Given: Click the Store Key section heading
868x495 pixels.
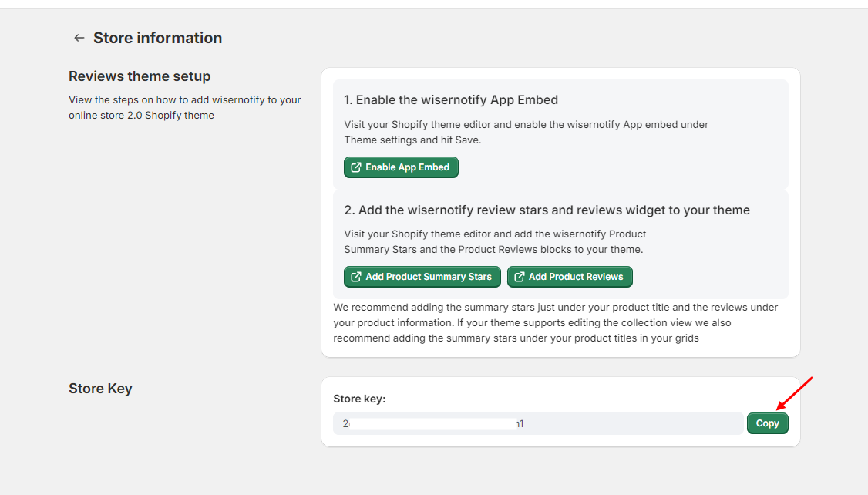Looking at the screenshot, I should pyautogui.click(x=100, y=388).
